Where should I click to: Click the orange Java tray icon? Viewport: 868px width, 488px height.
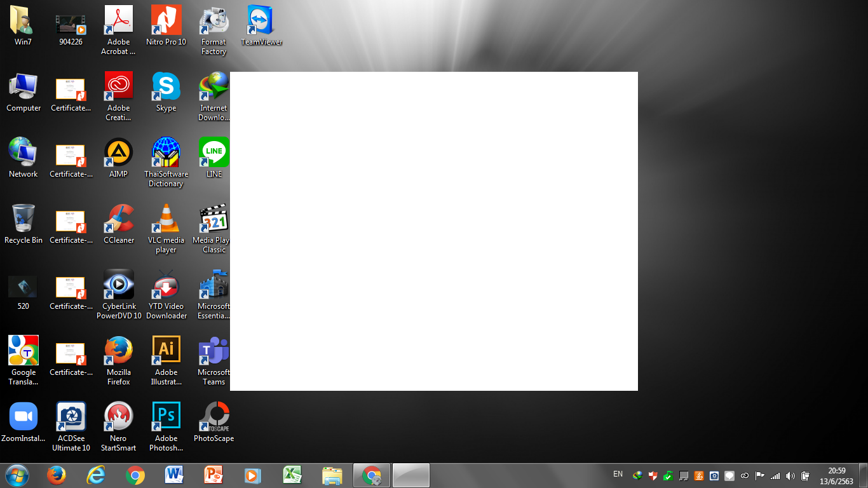click(x=699, y=475)
